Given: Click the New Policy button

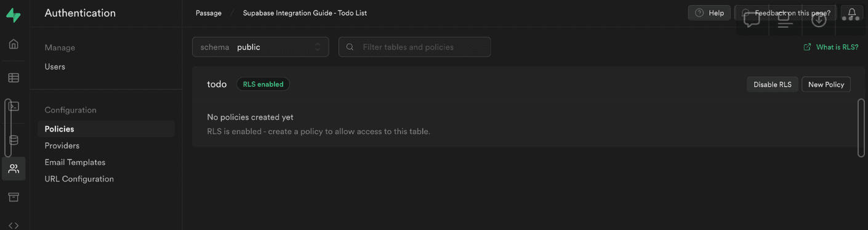Looking at the screenshot, I should point(826,84).
